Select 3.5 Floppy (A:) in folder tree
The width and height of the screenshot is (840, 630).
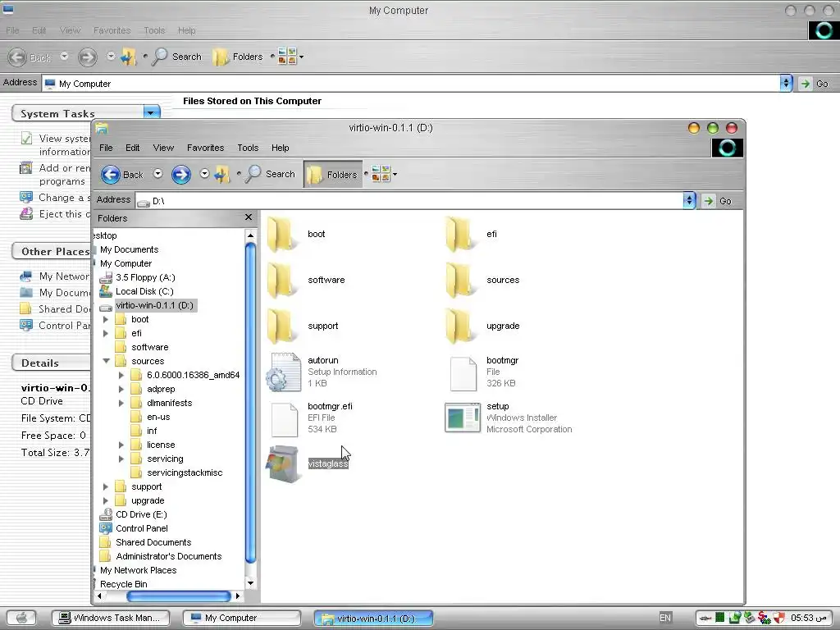pyautogui.click(x=145, y=277)
